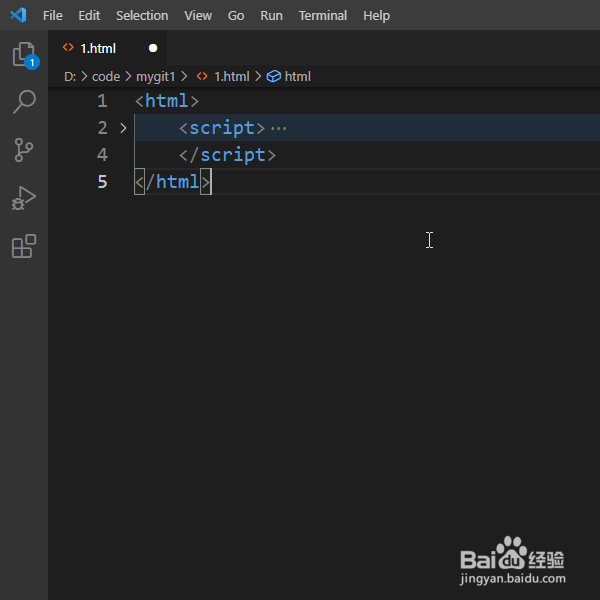
Task: Open the Go menu
Action: coord(236,16)
